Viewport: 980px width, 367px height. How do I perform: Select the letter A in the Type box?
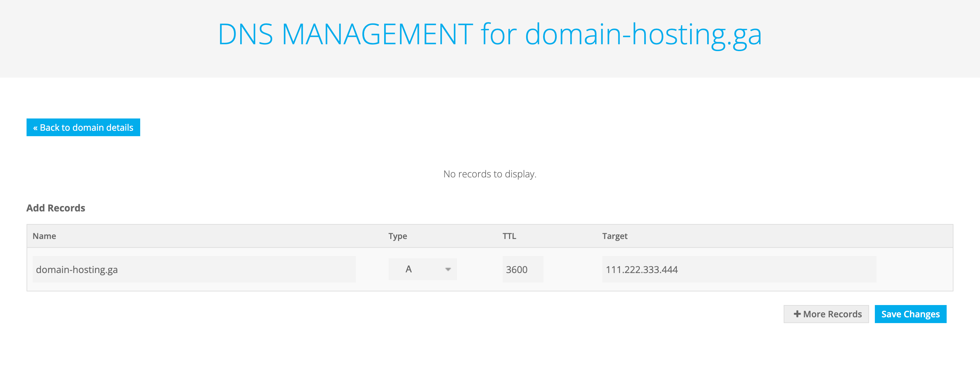(x=409, y=269)
